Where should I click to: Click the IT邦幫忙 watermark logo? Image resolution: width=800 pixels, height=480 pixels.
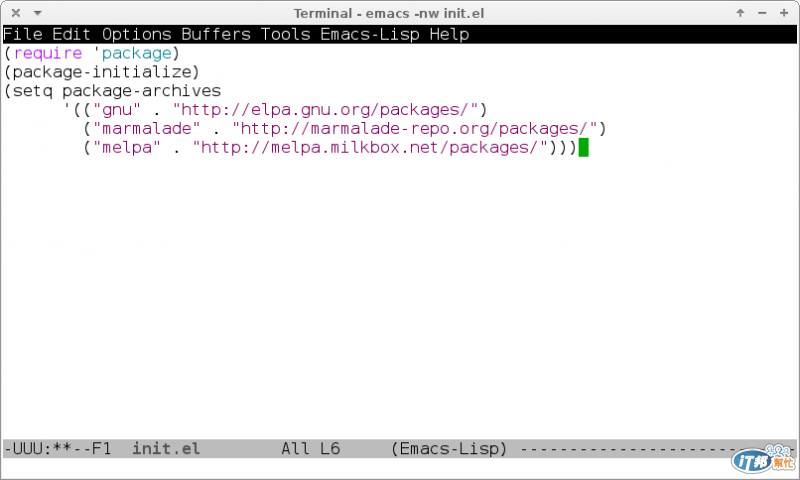763,459
